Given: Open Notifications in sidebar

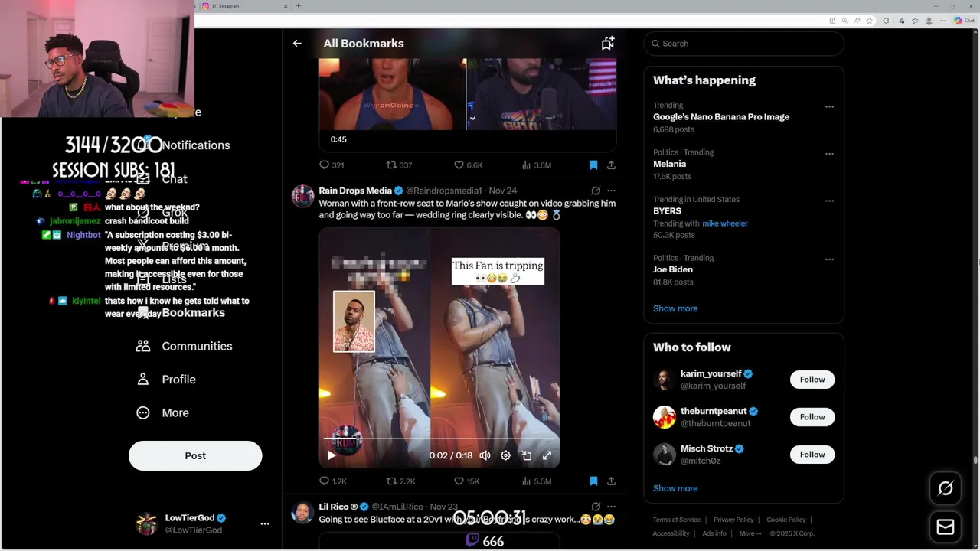Looking at the screenshot, I should coord(183,145).
